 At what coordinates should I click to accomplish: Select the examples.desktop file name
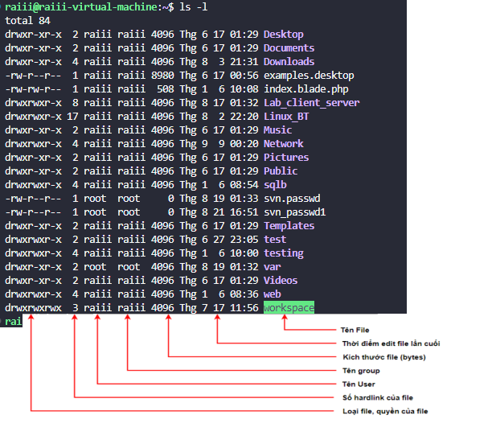click(309, 75)
